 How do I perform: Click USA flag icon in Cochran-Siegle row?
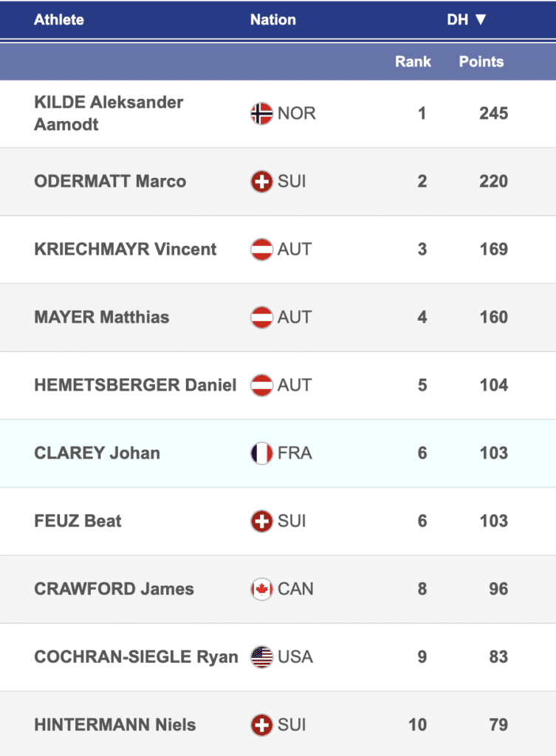pos(261,657)
